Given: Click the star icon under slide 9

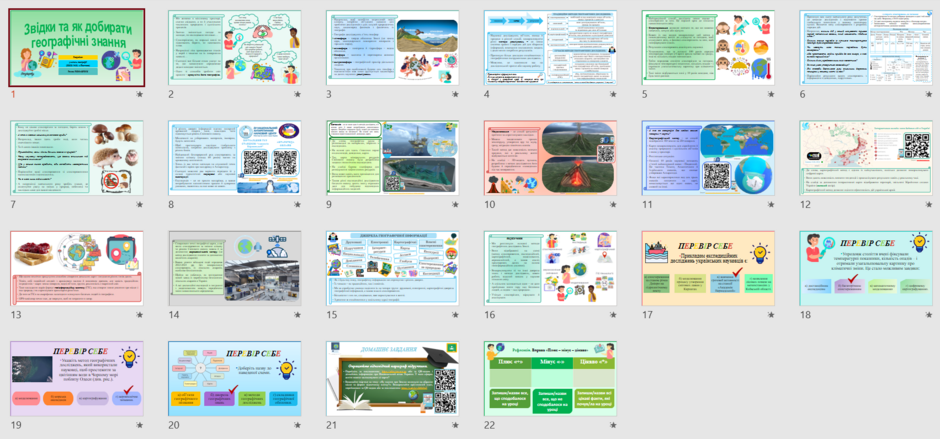Looking at the screenshot, I should click(455, 205).
